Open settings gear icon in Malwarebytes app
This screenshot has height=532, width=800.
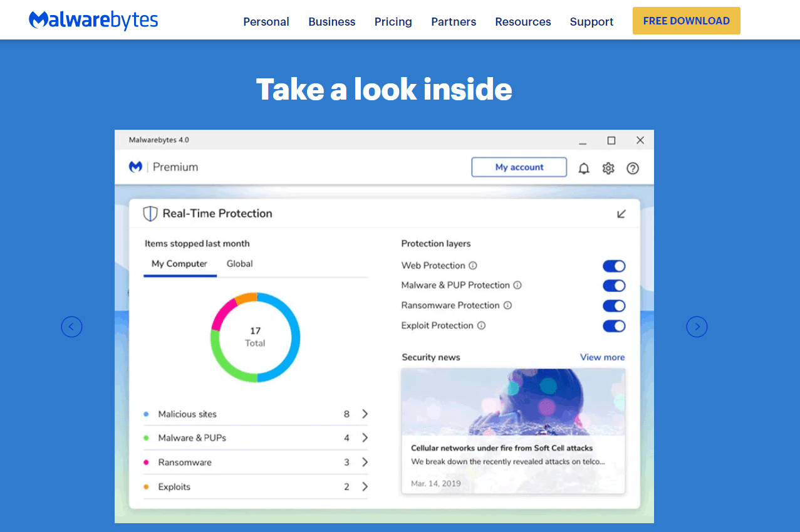pyautogui.click(x=608, y=168)
